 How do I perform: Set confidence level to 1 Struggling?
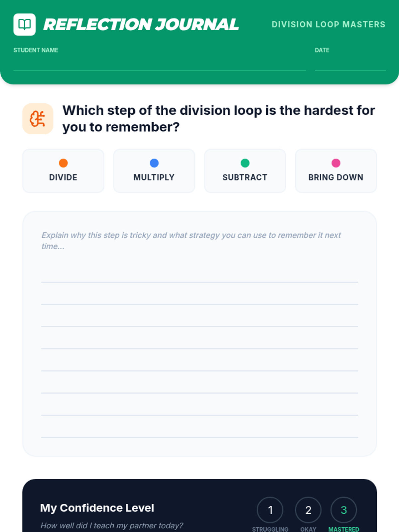(270, 510)
